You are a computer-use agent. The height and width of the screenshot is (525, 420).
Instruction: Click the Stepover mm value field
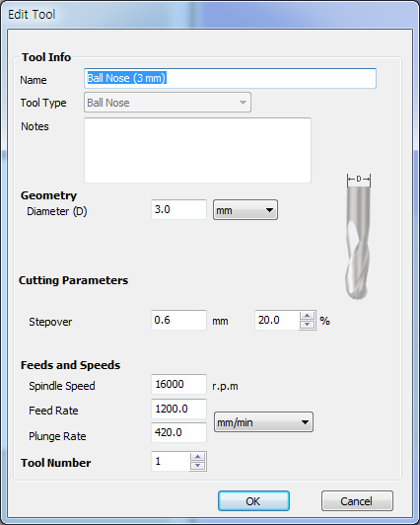[x=178, y=320]
